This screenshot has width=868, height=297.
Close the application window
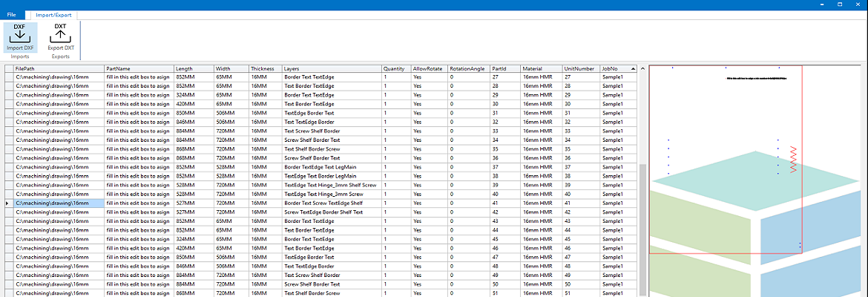(x=858, y=4)
